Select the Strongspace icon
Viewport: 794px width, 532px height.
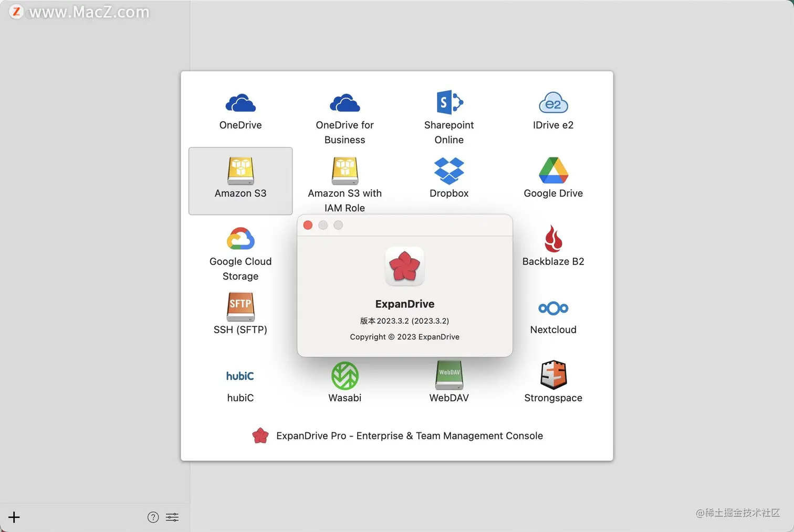pos(553,375)
